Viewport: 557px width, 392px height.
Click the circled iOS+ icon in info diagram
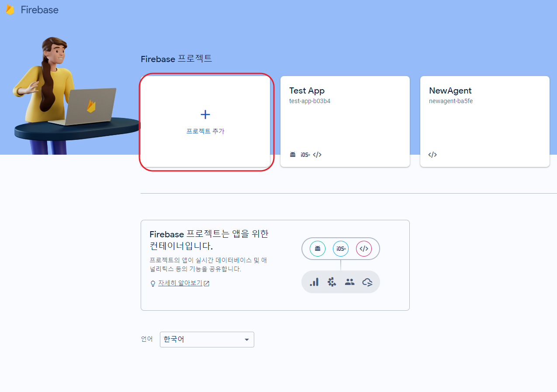point(341,249)
